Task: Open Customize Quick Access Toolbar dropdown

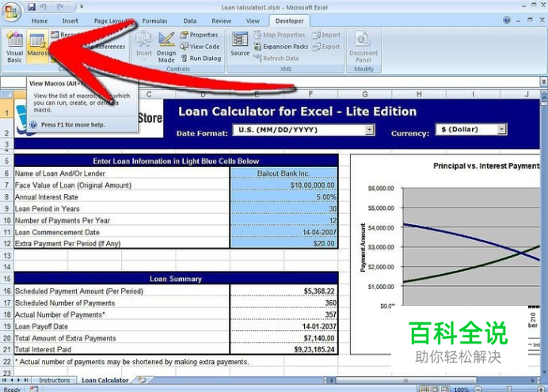Action: point(82,6)
